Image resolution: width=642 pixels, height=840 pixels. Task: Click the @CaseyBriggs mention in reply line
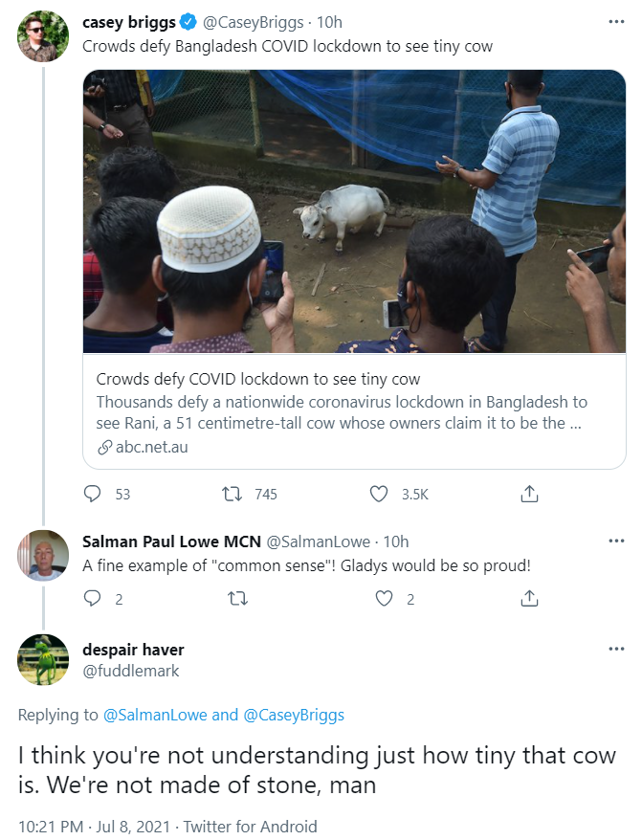pyautogui.click(x=293, y=715)
